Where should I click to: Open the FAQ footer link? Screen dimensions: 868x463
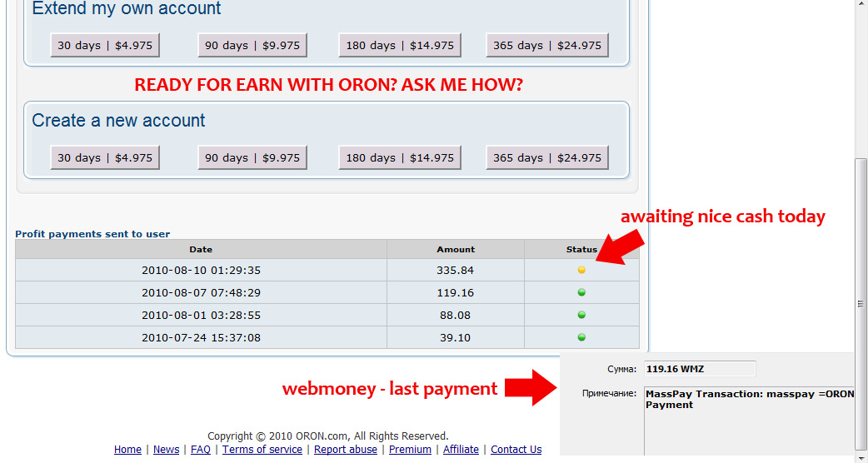tap(201, 449)
